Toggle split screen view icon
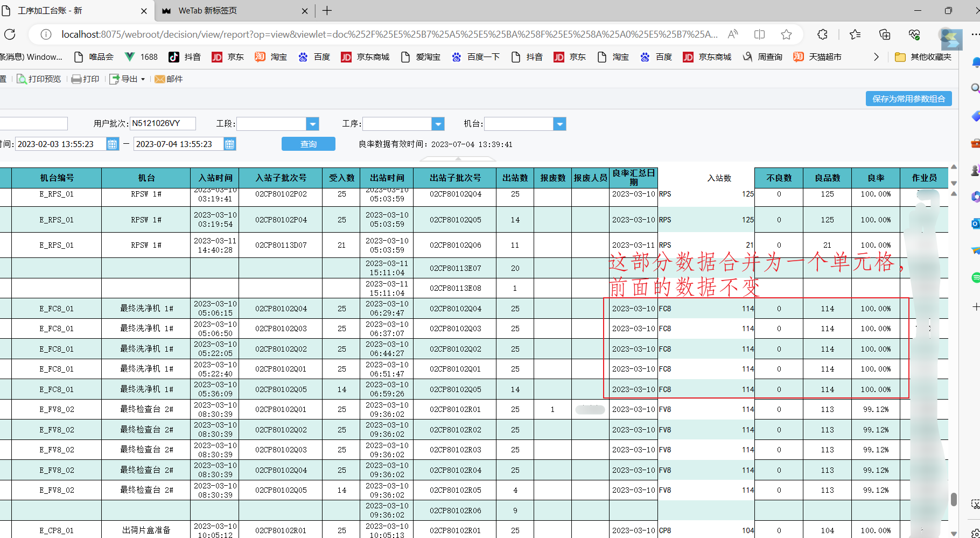The width and height of the screenshot is (980, 538). click(x=759, y=34)
